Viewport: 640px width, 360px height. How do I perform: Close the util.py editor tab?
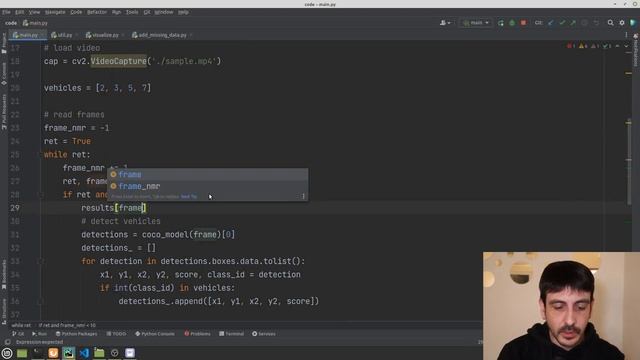click(x=77, y=35)
